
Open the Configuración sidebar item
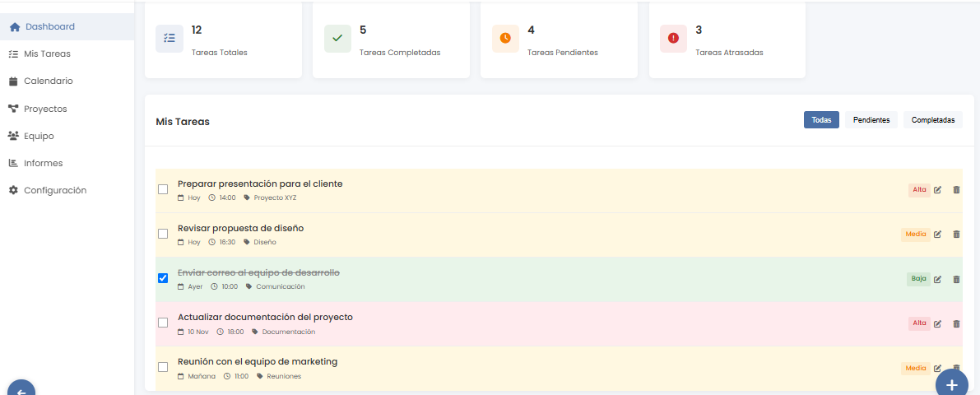[x=54, y=190]
